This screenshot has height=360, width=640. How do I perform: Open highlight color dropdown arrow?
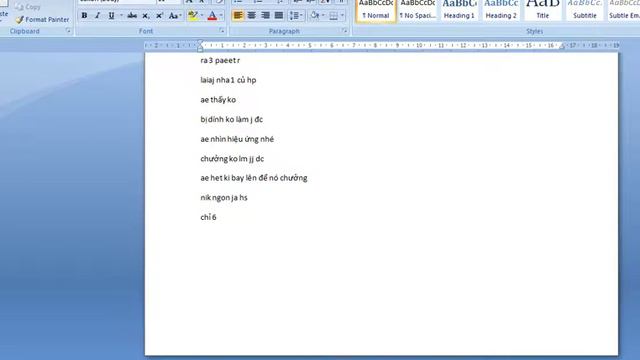202,16
